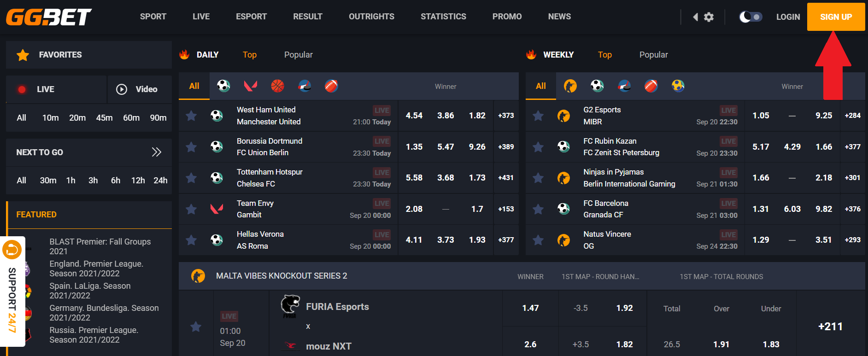
Task: Open the Support 24/7 chat widget
Action: click(12, 292)
